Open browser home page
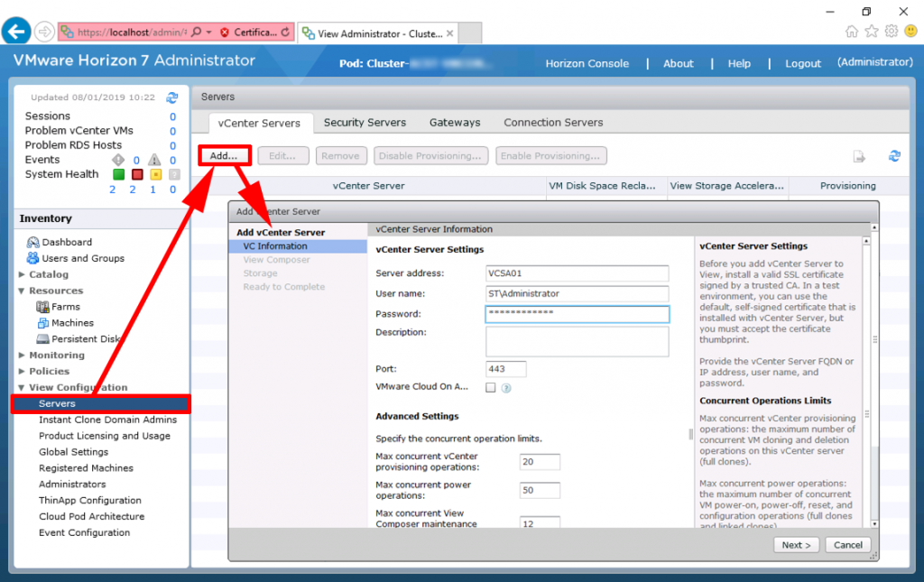 (x=851, y=31)
